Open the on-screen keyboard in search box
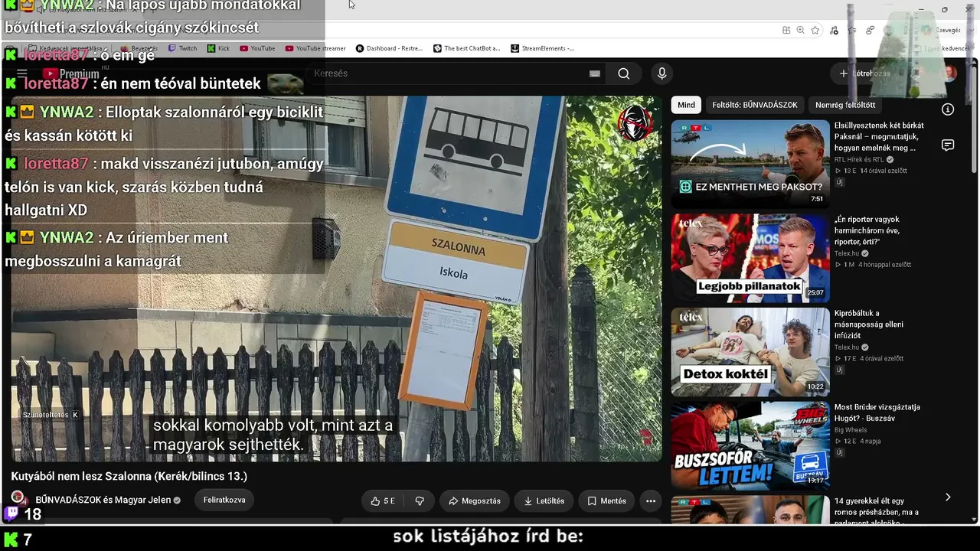 click(594, 73)
